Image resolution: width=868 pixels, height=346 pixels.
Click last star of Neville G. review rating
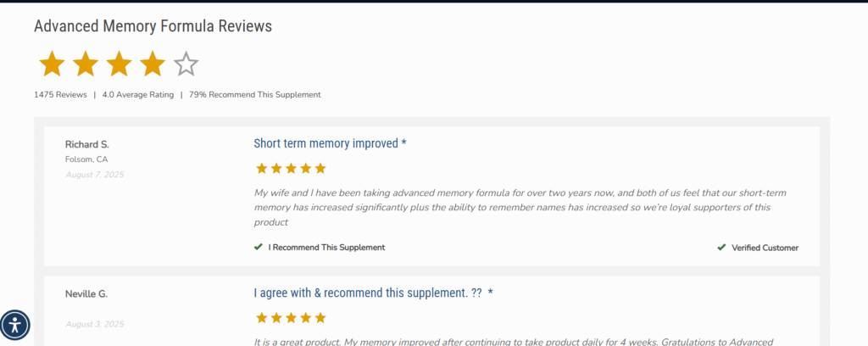point(320,318)
